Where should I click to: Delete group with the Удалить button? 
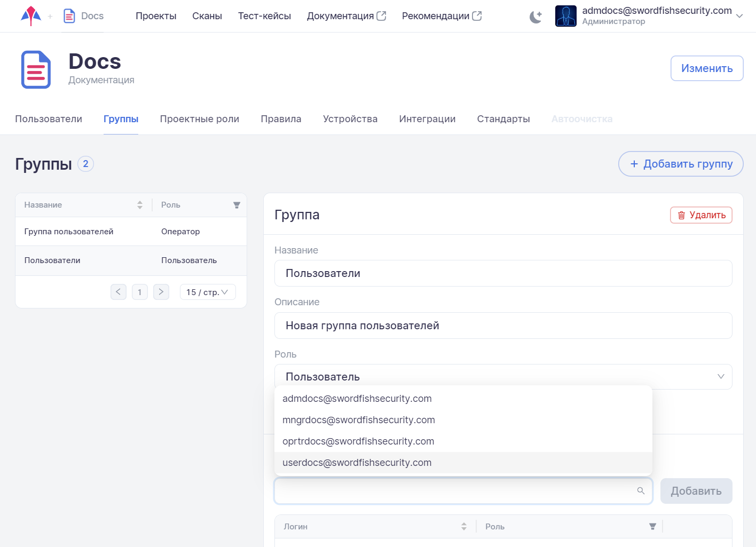pos(701,215)
